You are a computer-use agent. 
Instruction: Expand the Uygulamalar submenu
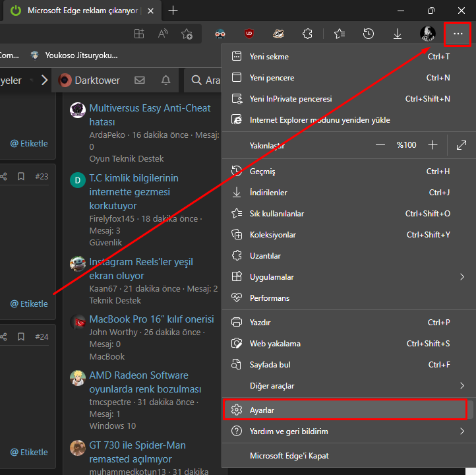click(349, 277)
